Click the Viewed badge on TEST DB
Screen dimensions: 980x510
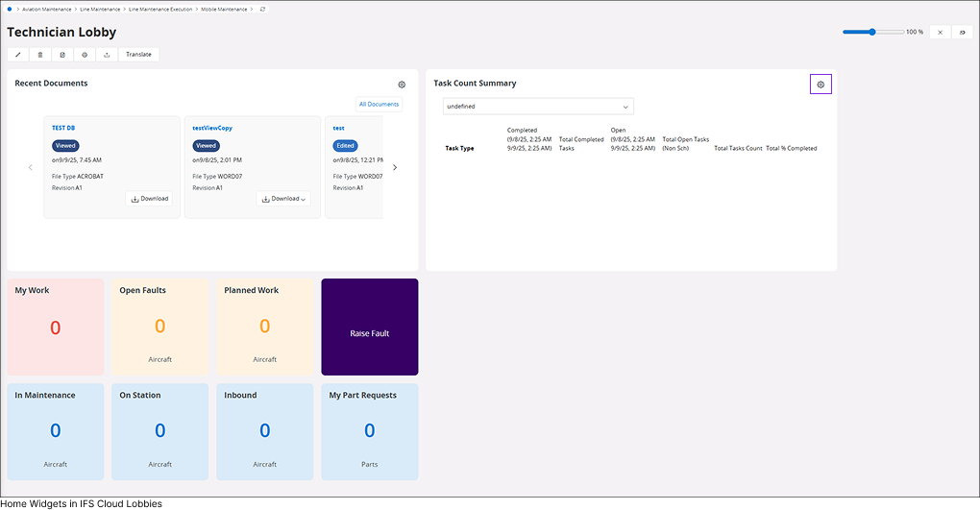[65, 146]
